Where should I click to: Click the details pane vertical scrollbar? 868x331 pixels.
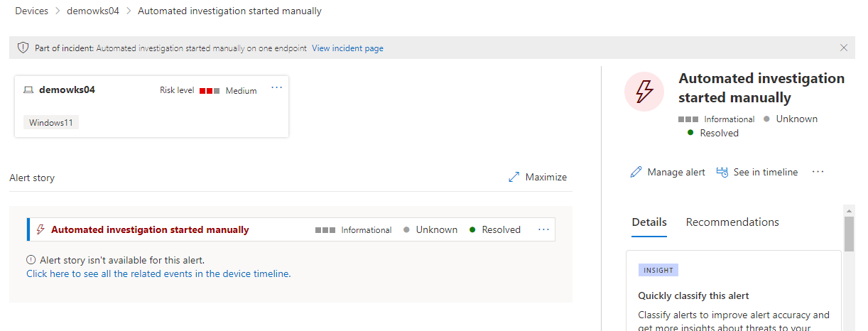(x=849, y=234)
